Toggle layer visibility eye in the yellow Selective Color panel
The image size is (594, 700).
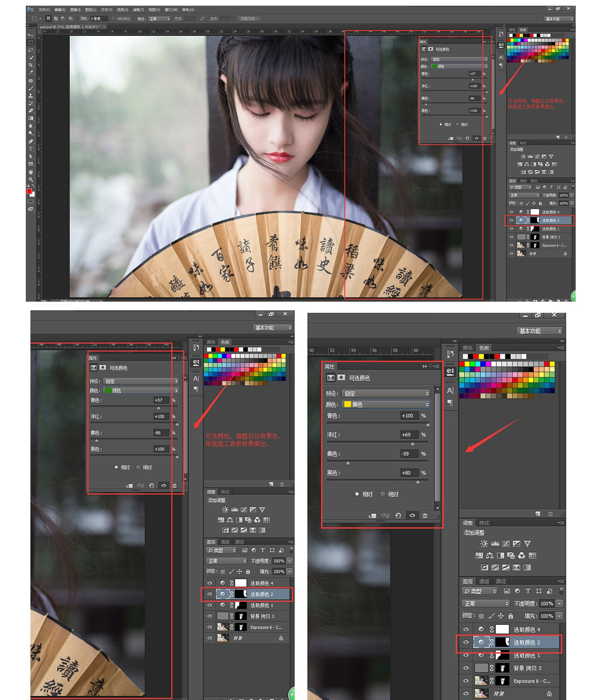412,515
